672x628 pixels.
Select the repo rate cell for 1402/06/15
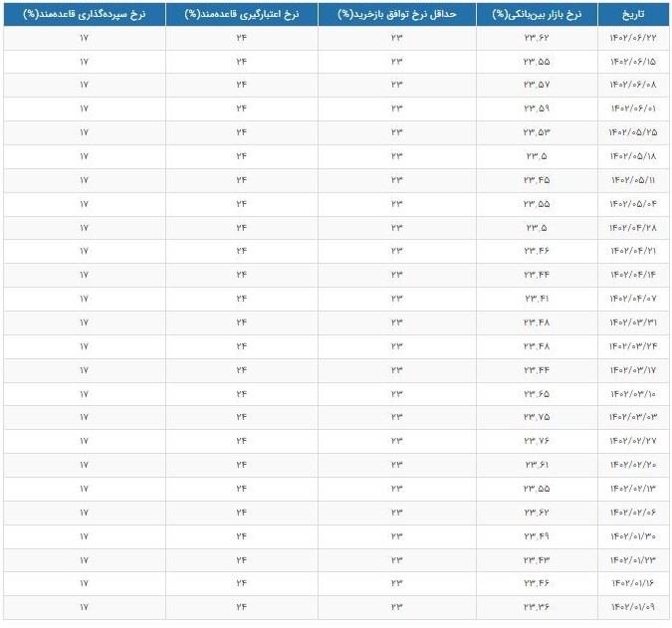point(396,62)
